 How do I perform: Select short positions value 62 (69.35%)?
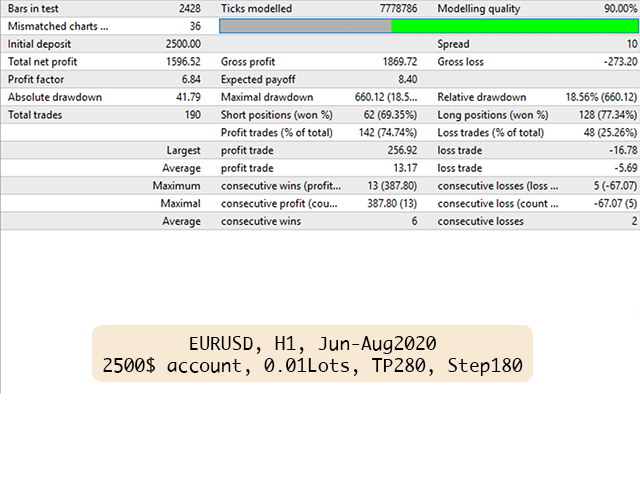[x=391, y=115]
